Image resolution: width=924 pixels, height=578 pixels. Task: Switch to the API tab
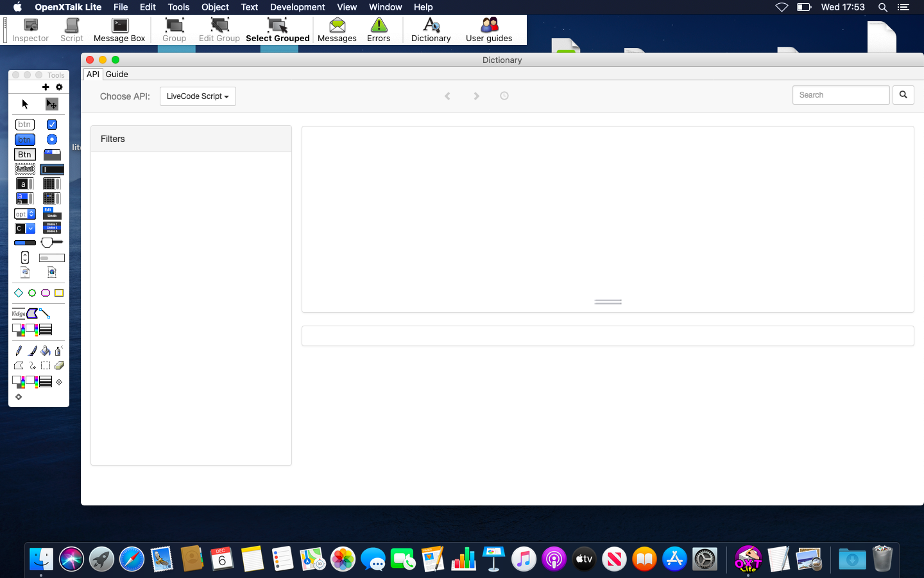tap(93, 74)
